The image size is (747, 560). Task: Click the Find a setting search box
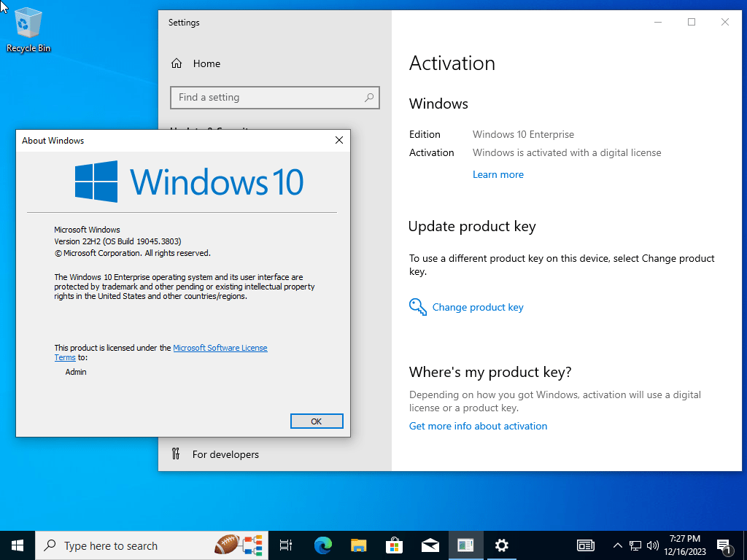coord(275,98)
